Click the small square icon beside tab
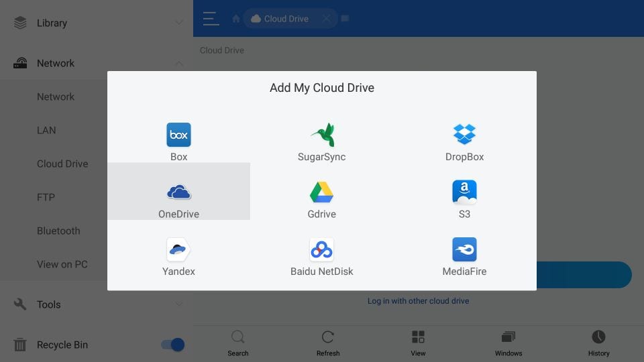The width and height of the screenshot is (644, 362). (345, 19)
